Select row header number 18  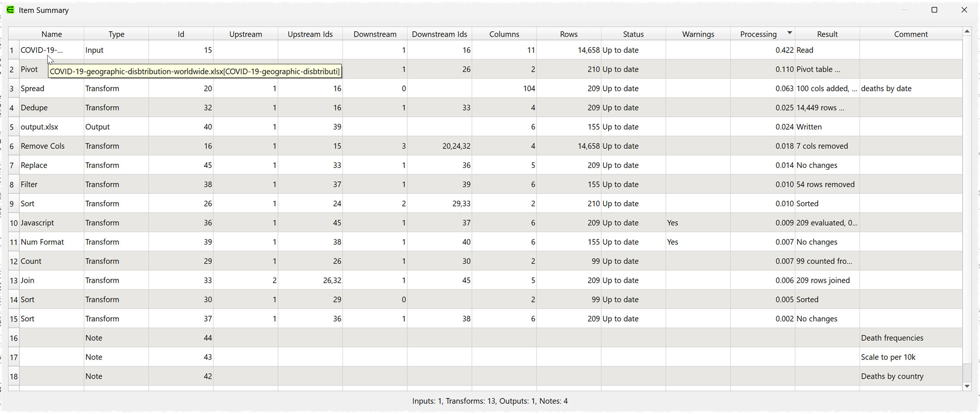pos(14,376)
